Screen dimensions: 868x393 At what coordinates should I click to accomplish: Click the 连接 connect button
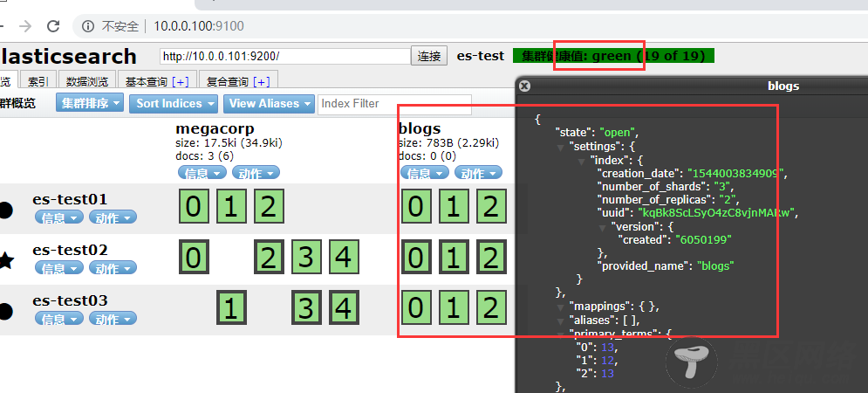click(x=429, y=57)
